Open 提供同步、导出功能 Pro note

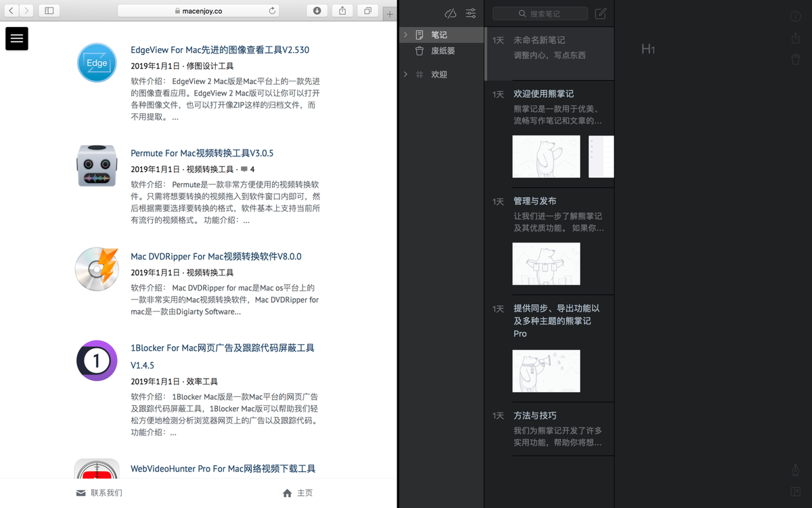click(x=549, y=349)
